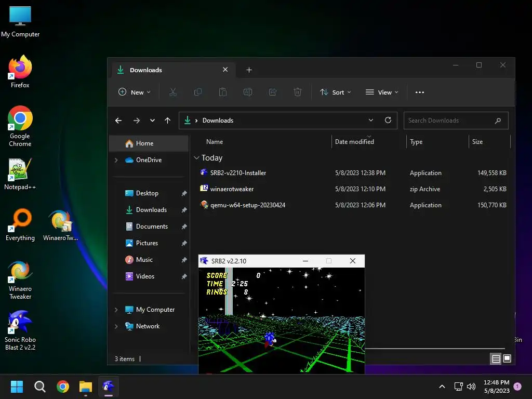
Task: Click the Copy icon in Explorer toolbar
Action: coord(197,92)
